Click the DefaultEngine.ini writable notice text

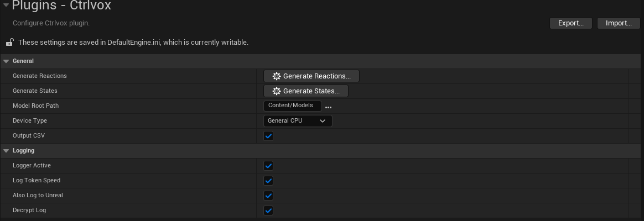(133, 42)
